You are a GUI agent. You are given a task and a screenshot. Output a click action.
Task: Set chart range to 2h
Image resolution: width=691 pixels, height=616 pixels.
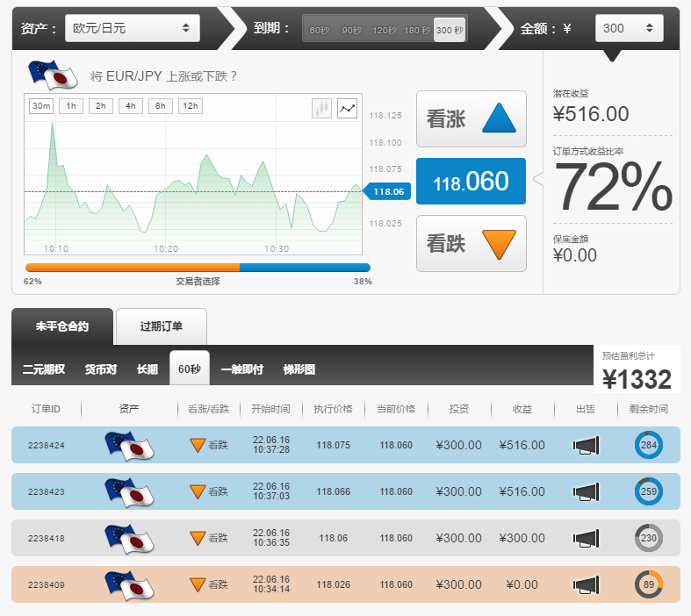pyautogui.click(x=100, y=106)
